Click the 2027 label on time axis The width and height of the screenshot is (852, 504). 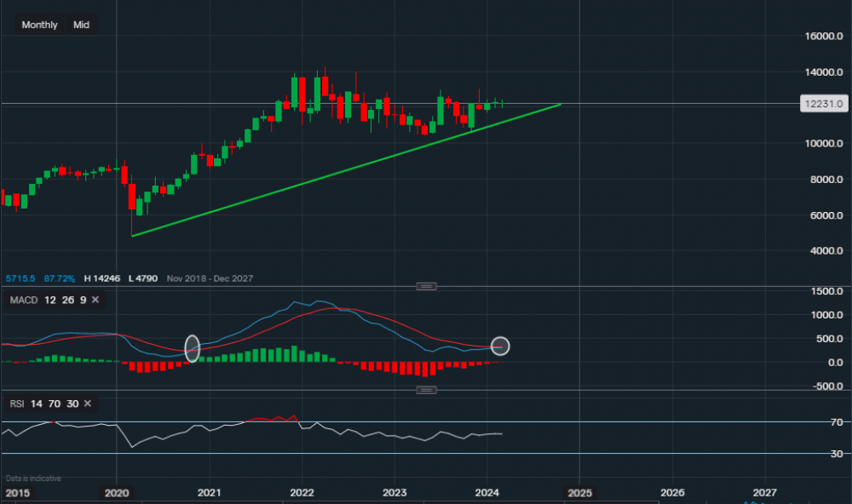pos(764,493)
